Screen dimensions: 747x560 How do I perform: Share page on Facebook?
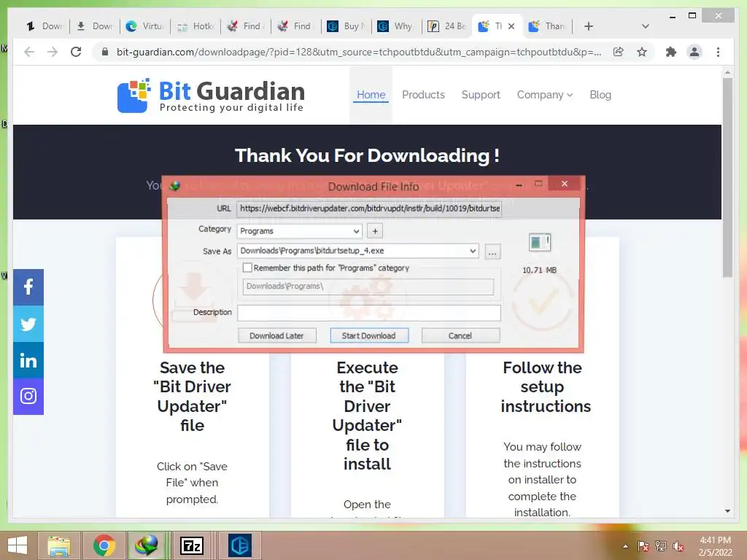28,287
